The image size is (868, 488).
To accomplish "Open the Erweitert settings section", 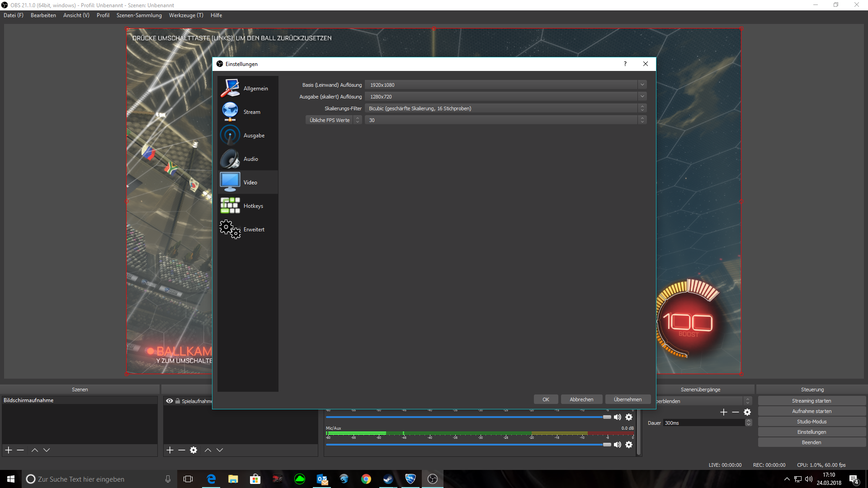I will pyautogui.click(x=248, y=230).
